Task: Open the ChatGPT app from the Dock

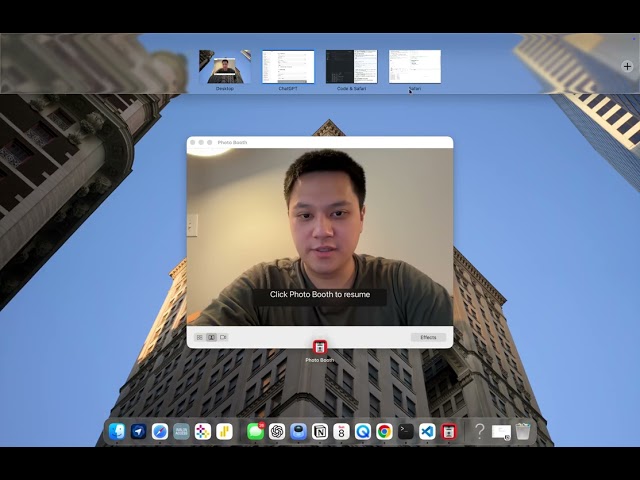Action: (277, 432)
